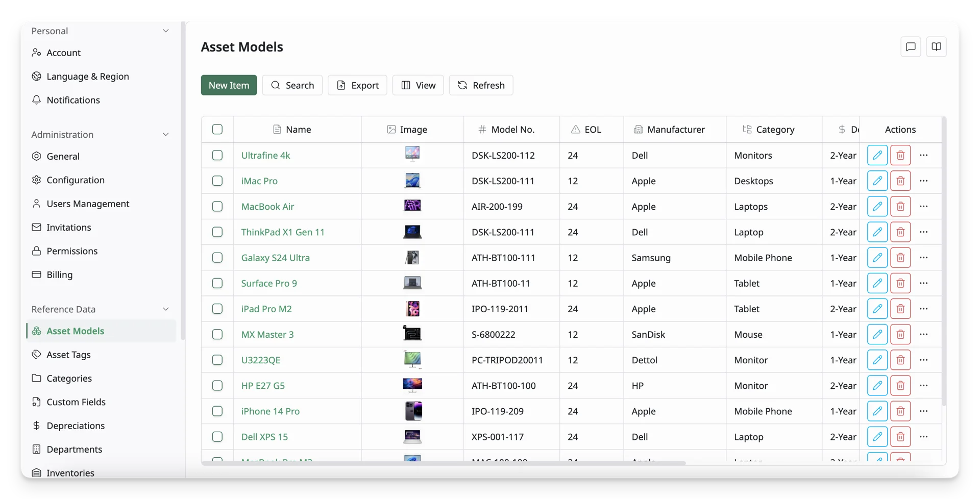980x499 pixels.
Task: Open the chat comment icon at top right
Action: pyautogui.click(x=911, y=47)
